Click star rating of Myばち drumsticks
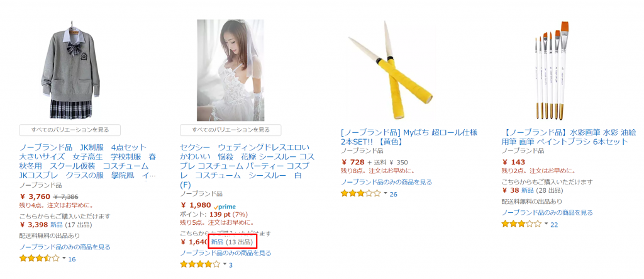This screenshot has width=644, height=279. 360,194
